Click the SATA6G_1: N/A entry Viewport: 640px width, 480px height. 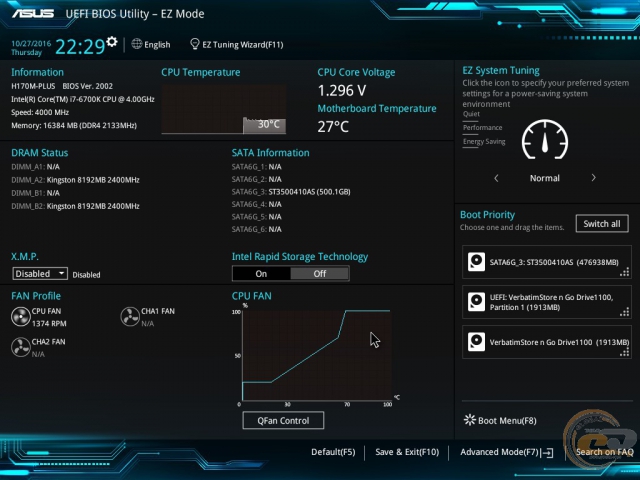coord(257,167)
